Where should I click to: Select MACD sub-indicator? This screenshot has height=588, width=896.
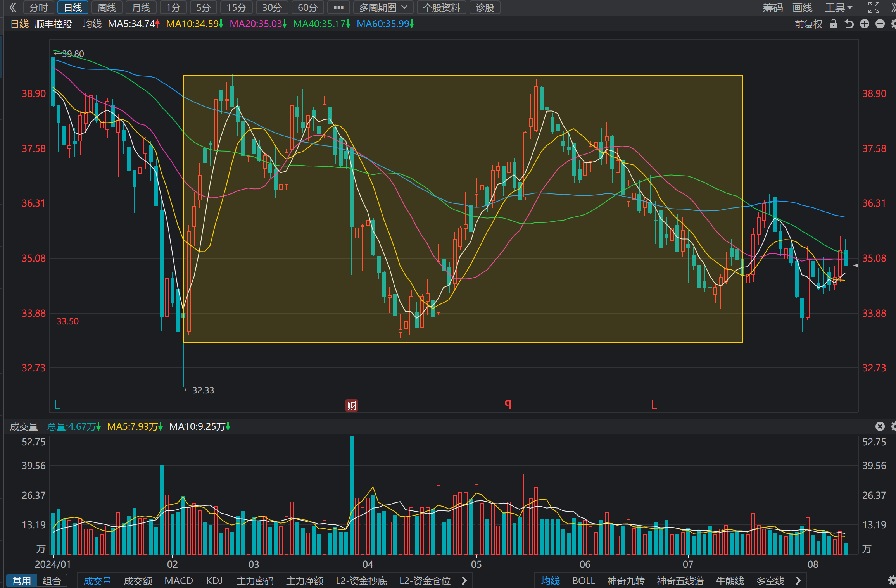pos(179,581)
